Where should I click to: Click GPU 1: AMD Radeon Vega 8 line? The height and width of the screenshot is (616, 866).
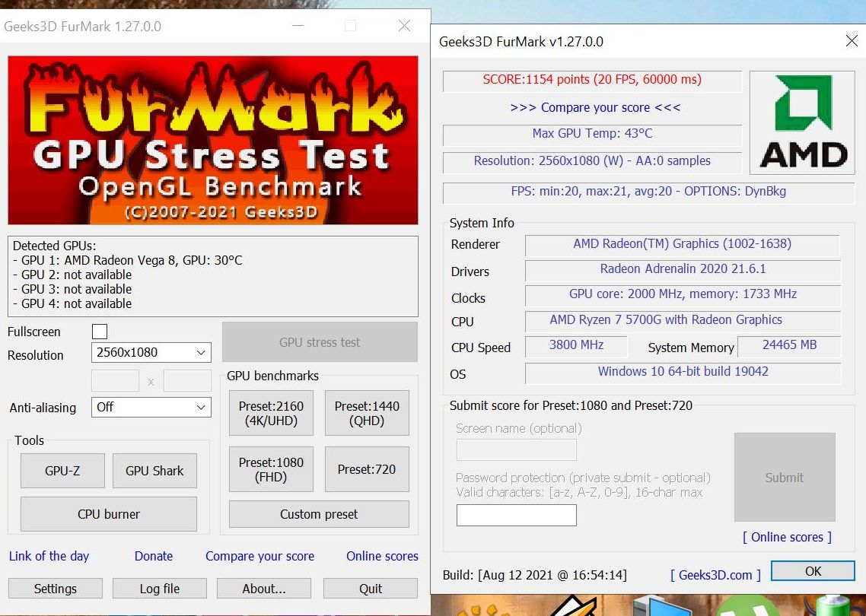[x=128, y=261]
